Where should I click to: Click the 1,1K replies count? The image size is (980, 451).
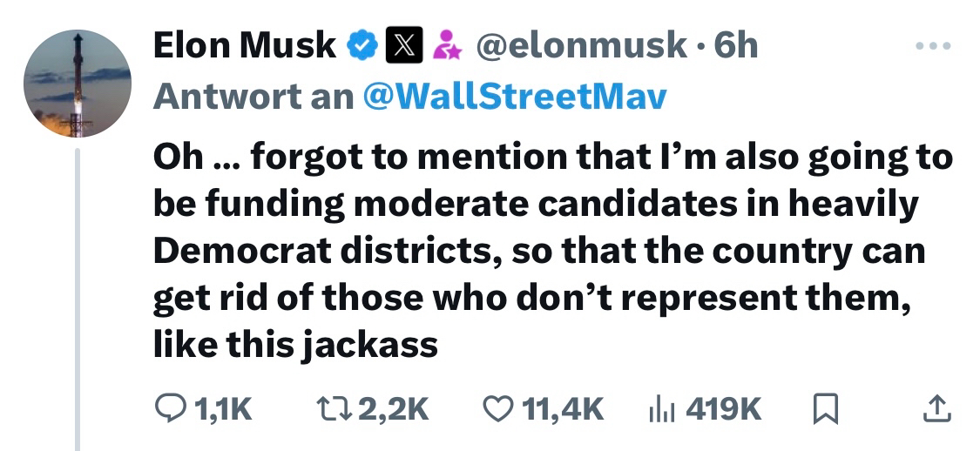(223, 410)
